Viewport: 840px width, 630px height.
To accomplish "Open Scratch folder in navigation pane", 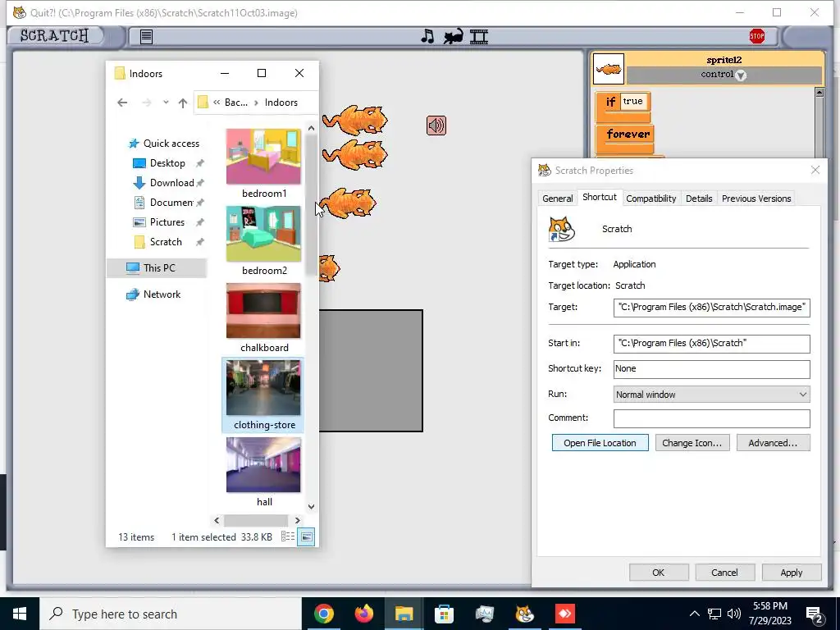I will pos(165,242).
